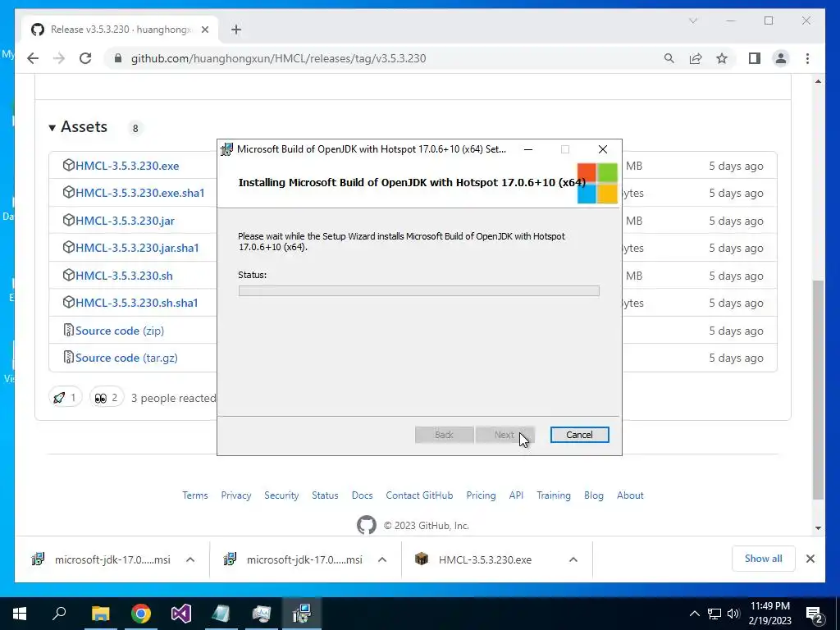Expand options for HMCL-3.5.3.230.exe download
Viewport: 840px width, 630px height.
[573, 559]
